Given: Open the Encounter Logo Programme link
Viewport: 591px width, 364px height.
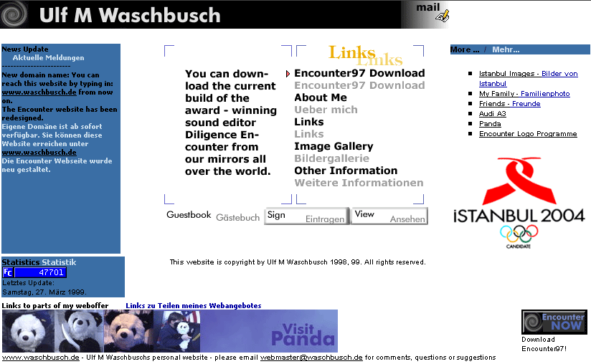Looking at the screenshot, I should [x=528, y=134].
